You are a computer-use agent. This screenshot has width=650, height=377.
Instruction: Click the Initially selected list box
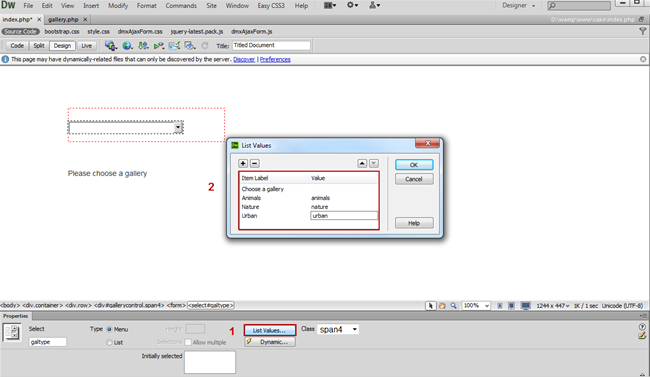(210, 362)
